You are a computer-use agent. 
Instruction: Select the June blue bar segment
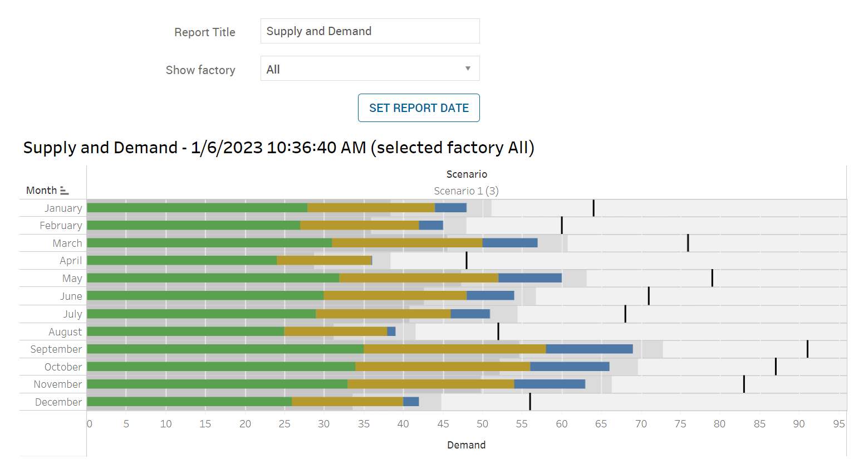(490, 295)
